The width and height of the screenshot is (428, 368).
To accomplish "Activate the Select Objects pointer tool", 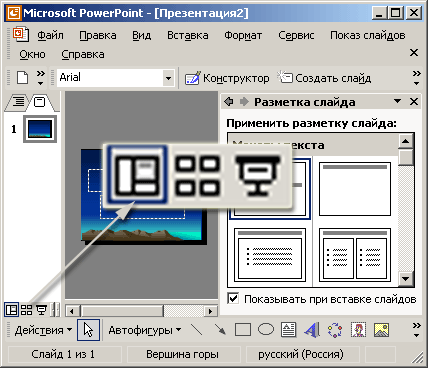I will [x=88, y=330].
